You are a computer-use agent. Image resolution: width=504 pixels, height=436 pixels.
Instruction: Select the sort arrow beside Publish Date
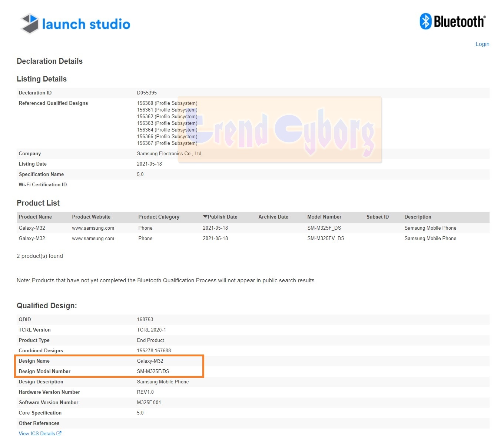pos(205,217)
